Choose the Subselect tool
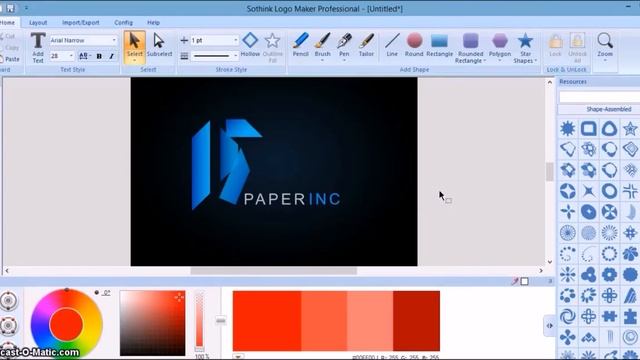The width and height of the screenshot is (640, 360). pyautogui.click(x=159, y=44)
